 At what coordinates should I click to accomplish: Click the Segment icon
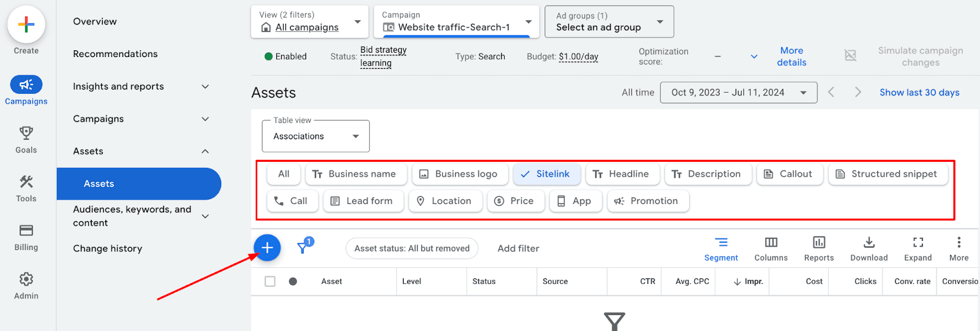pos(722,243)
